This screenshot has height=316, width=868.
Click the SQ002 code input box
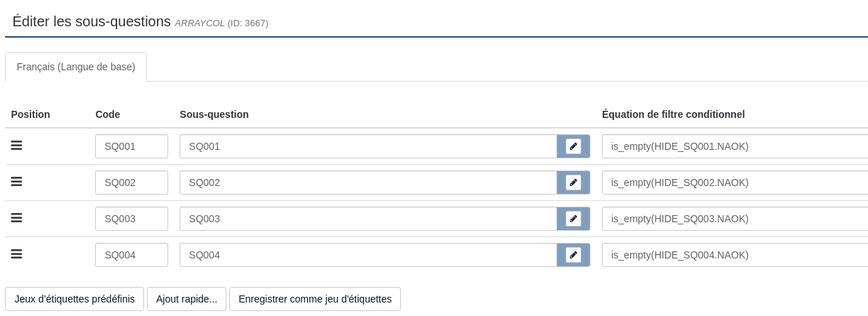(x=131, y=182)
